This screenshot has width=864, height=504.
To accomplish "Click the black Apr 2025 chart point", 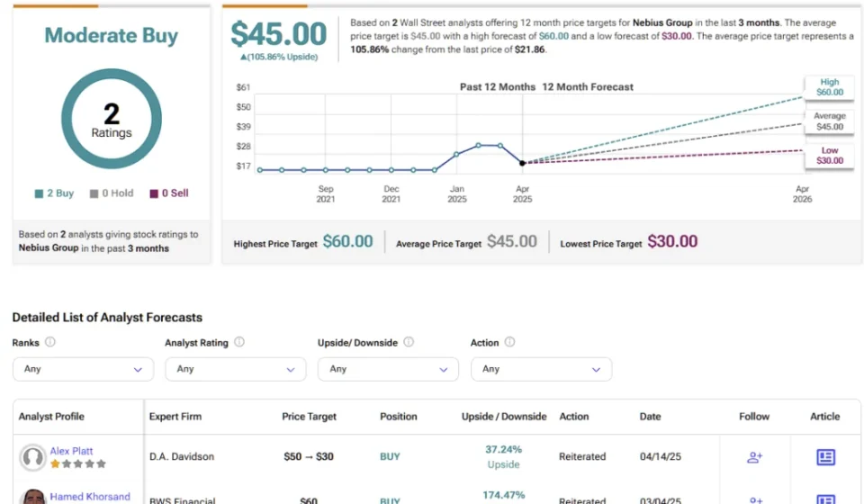I will coord(522,163).
